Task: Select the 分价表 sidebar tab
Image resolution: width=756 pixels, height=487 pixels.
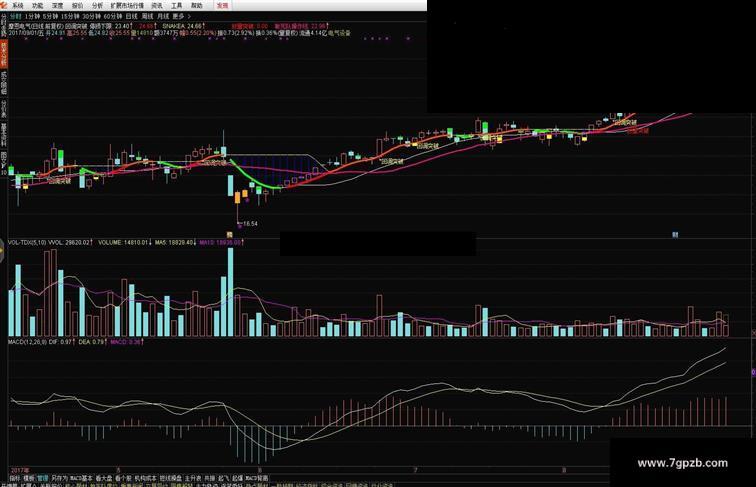Action: [x=3, y=109]
